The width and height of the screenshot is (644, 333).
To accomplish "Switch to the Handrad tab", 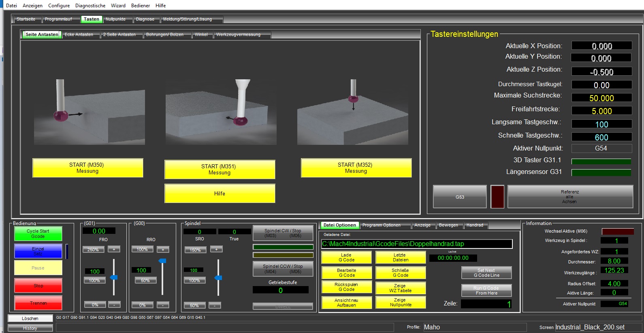I will click(x=475, y=225).
